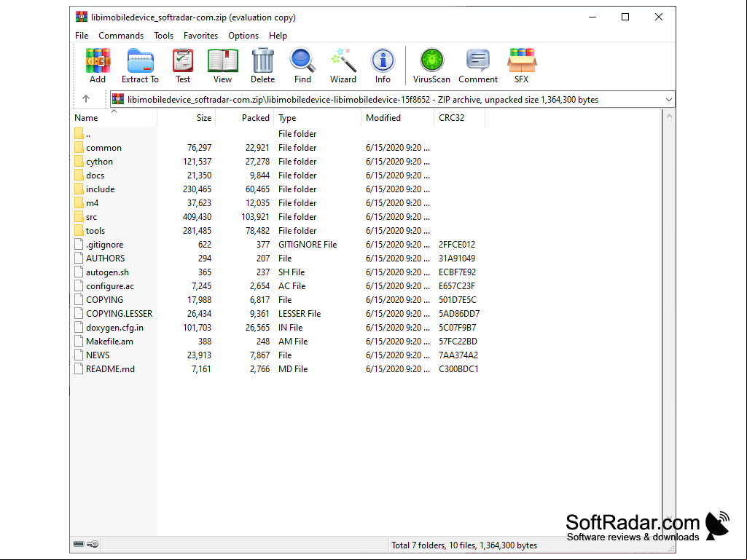Viewport: 747px width, 560px height.
Task: Open the Help menu
Action: coord(278,36)
